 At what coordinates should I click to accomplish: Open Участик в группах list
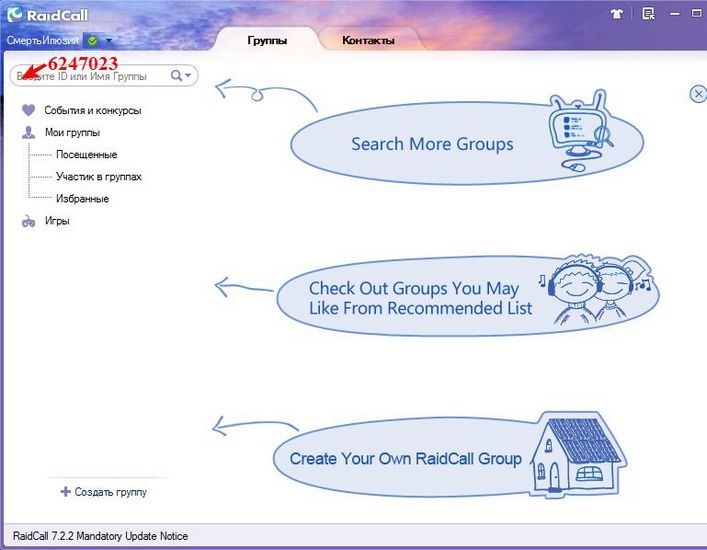(99, 176)
